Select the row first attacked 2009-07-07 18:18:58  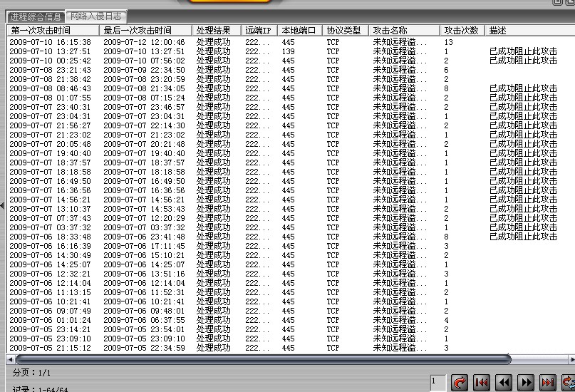pyautogui.click(x=291, y=172)
